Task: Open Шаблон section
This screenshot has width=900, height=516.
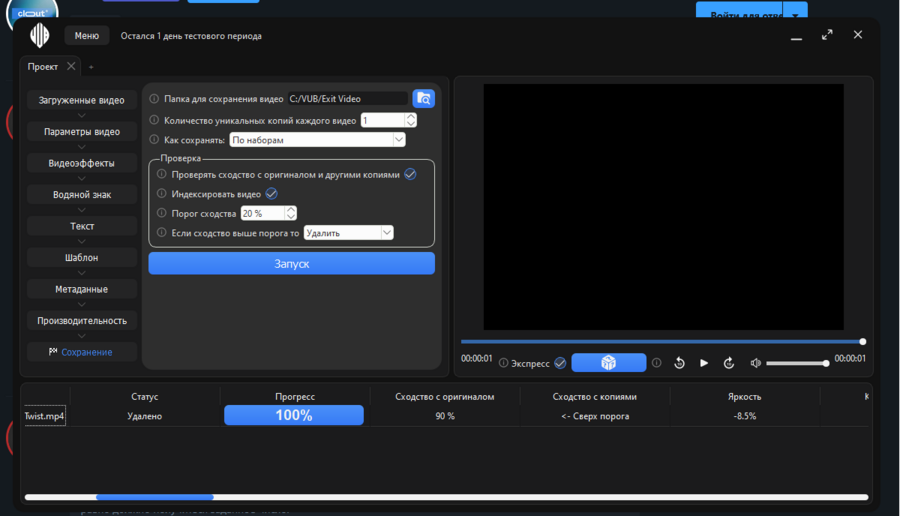Action: click(x=82, y=258)
